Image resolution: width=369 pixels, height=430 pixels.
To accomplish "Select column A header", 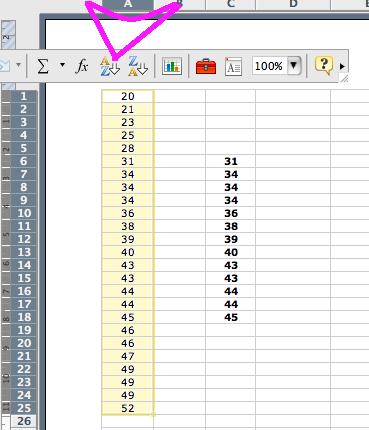I will pyautogui.click(x=128, y=4).
